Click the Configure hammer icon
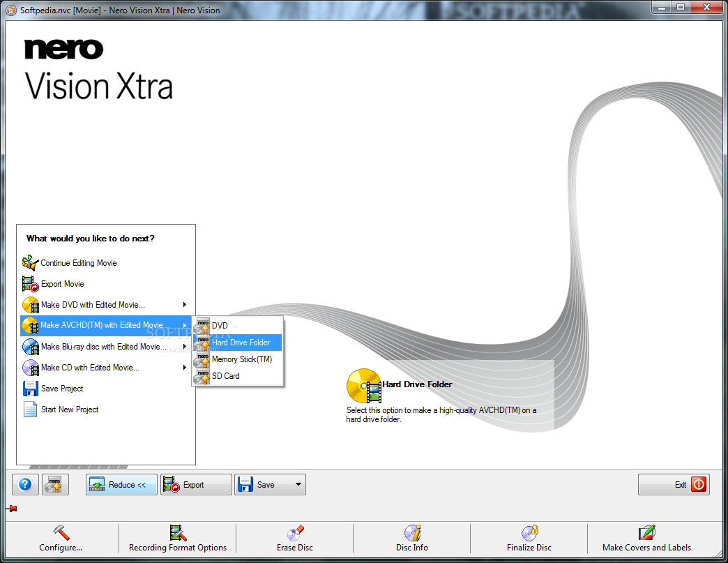Viewport: 728px width, 563px height. pos(61,533)
